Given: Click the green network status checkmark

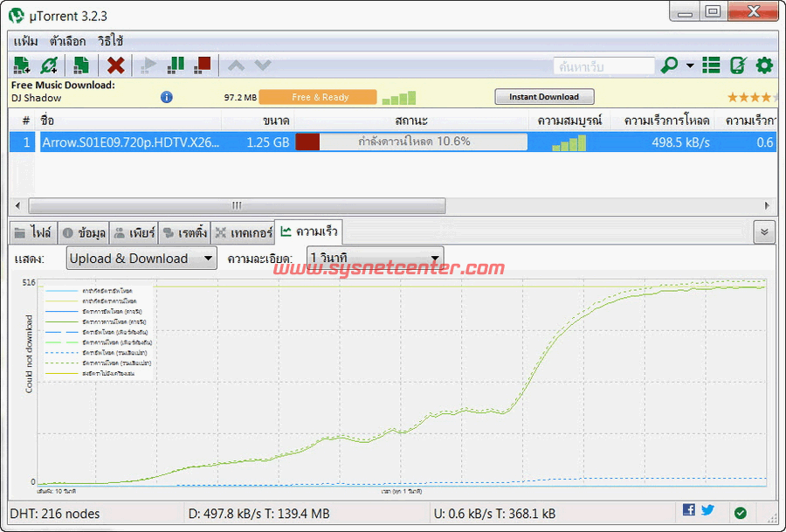Looking at the screenshot, I should pyautogui.click(x=741, y=512).
